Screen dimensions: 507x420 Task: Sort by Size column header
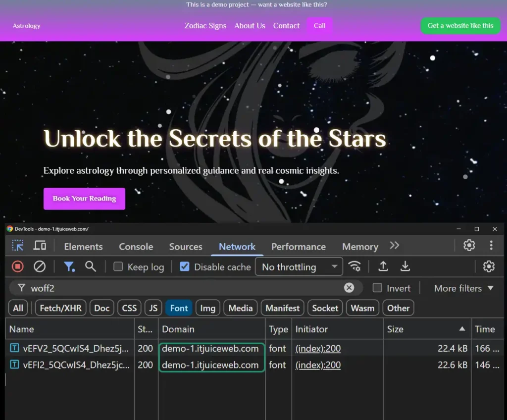click(427, 329)
